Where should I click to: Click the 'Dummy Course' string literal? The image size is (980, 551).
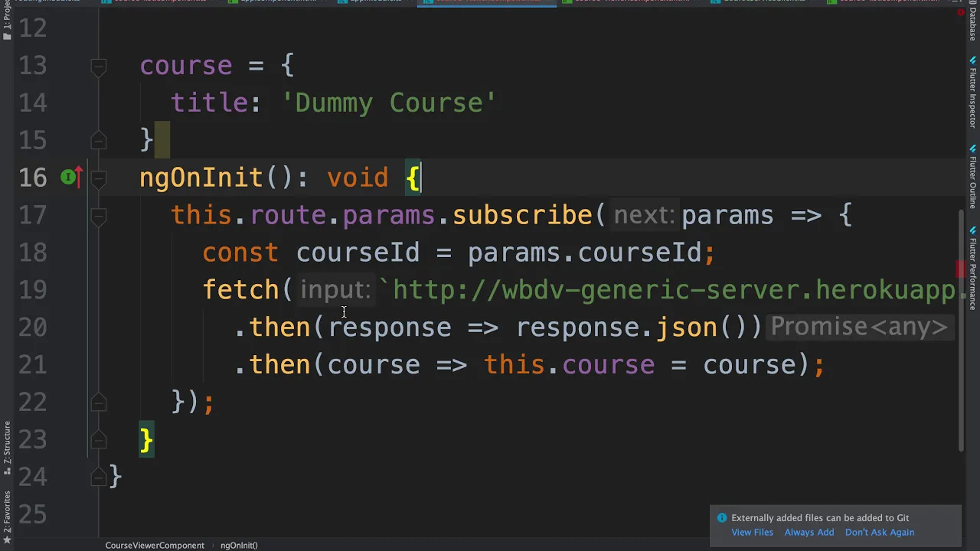(389, 103)
